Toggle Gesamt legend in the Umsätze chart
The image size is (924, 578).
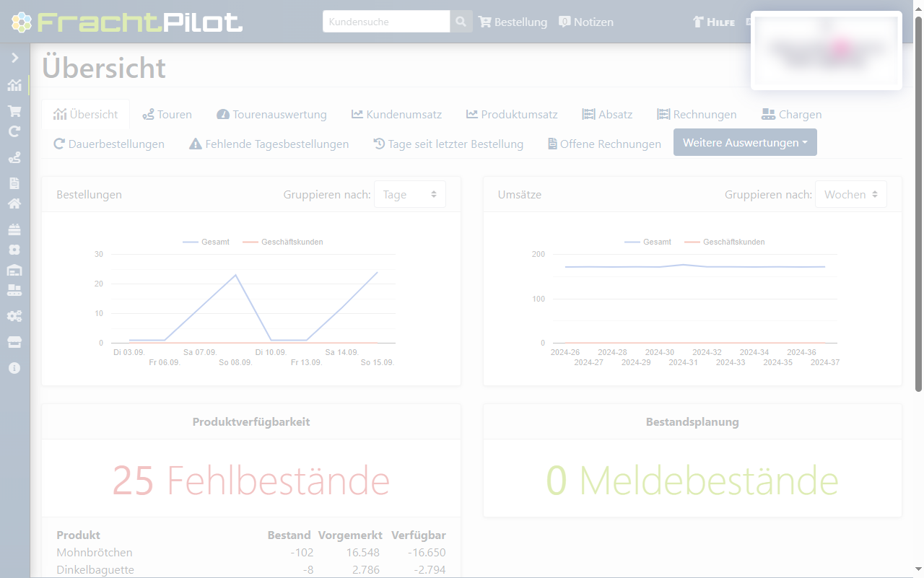pyautogui.click(x=648, y=242)
